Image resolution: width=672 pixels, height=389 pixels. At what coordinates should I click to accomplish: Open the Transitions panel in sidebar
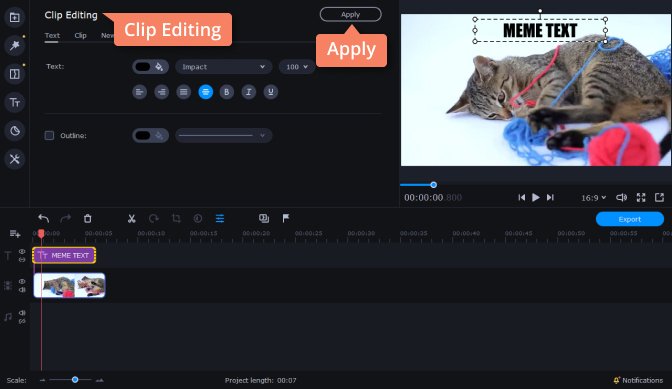(x=15, y=74)
